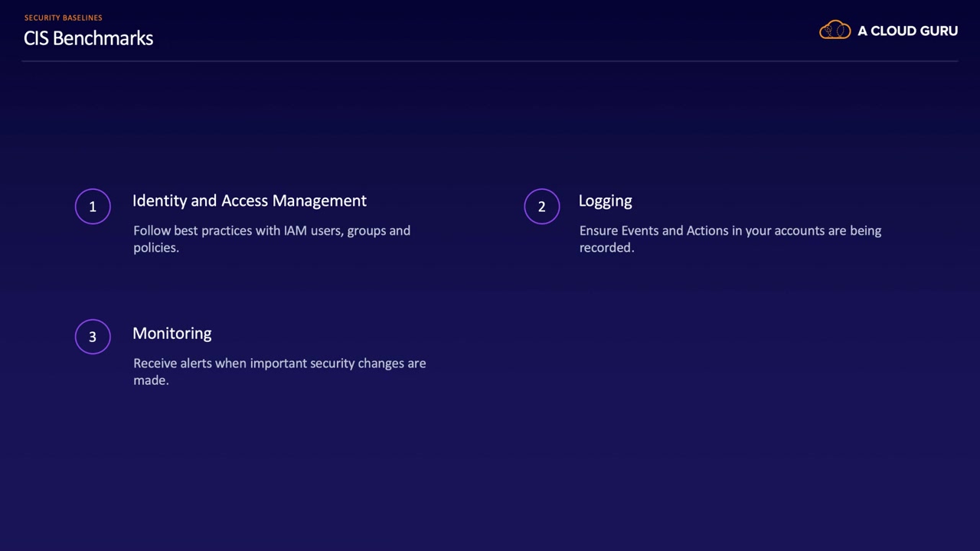
Task: Click the word 'recorded.' under Logging
Action: coord(606,247)
